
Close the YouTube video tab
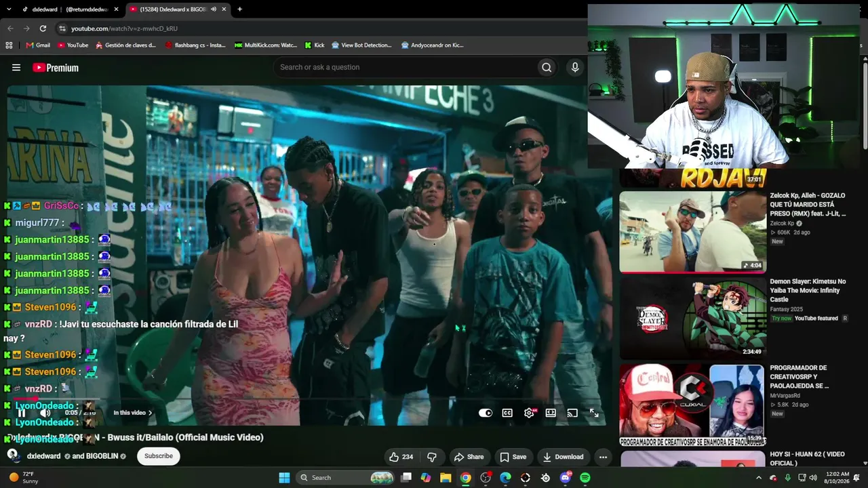(x=224, y=9)
